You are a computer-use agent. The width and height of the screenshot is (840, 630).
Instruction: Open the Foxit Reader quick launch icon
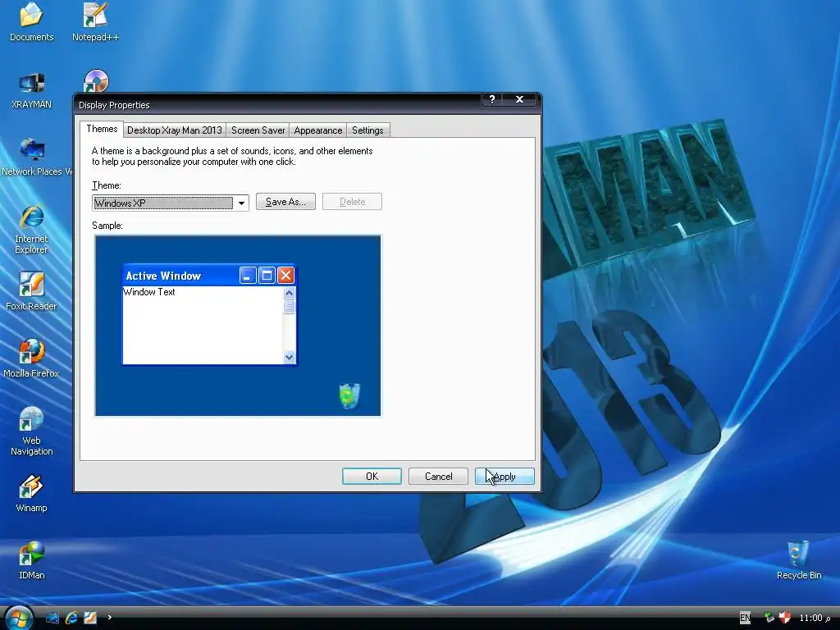click(x=90, y=618)
